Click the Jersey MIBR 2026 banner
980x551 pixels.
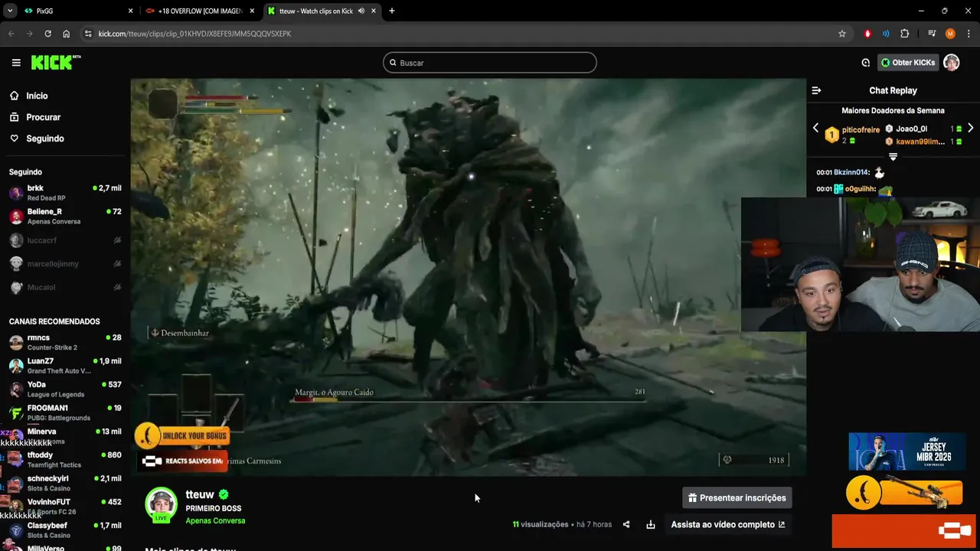pos(906,452)
